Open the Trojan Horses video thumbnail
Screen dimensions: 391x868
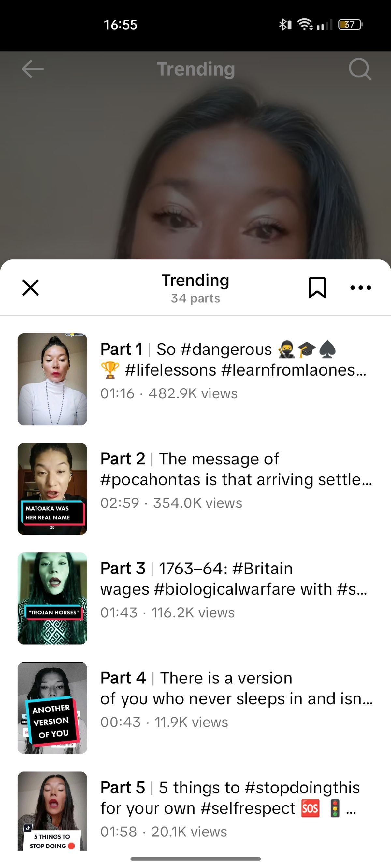tap(52, 598)
